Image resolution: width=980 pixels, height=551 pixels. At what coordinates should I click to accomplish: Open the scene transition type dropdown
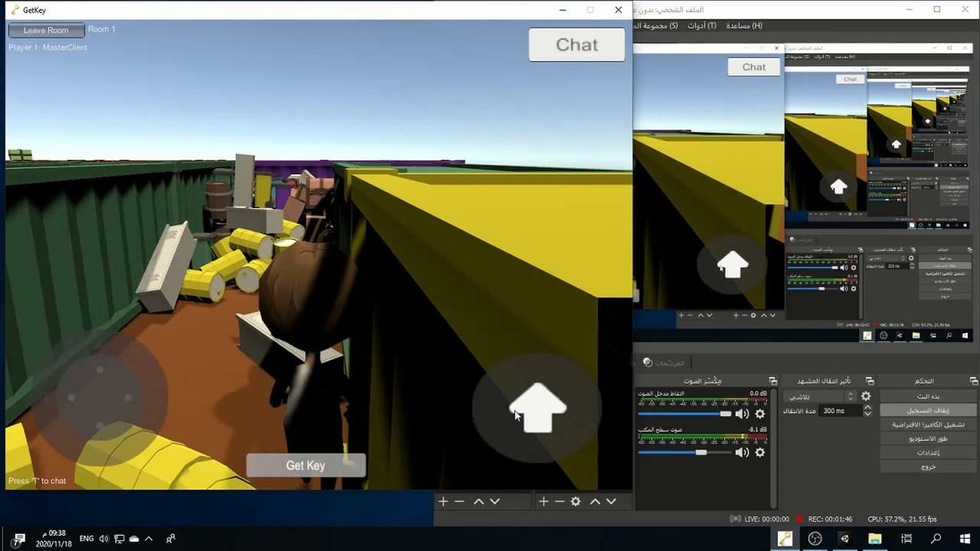[818, 396]
